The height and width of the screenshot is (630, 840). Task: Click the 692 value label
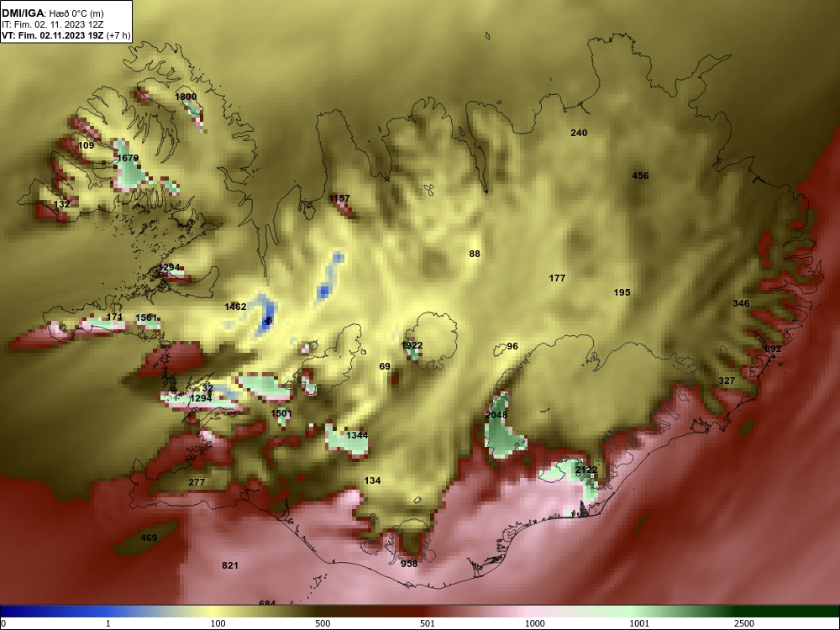(x=773, y=349)
